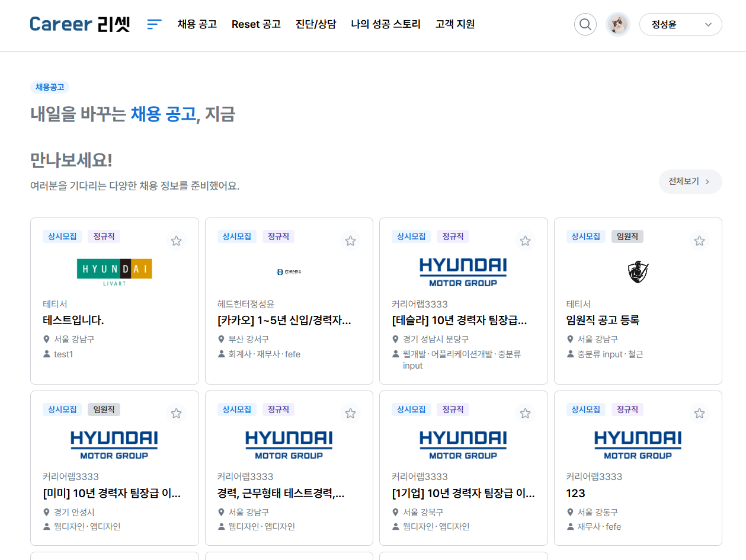Open the 고객 지원 menu

tap(455, 24)
